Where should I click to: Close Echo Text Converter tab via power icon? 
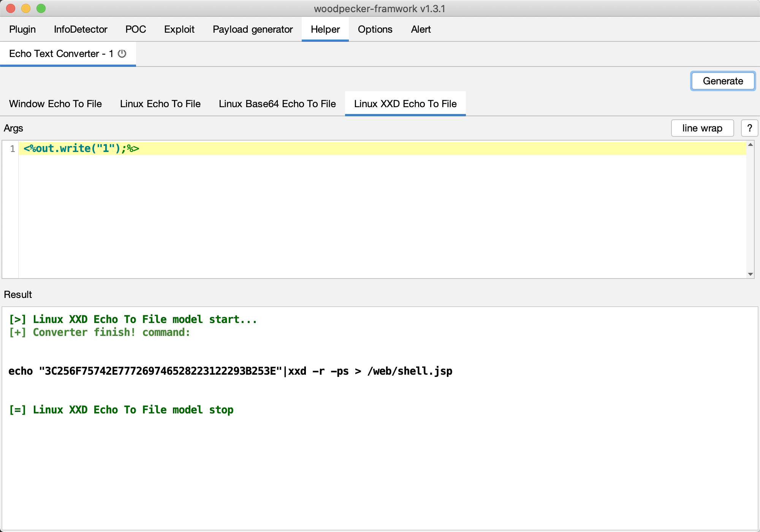122,54
